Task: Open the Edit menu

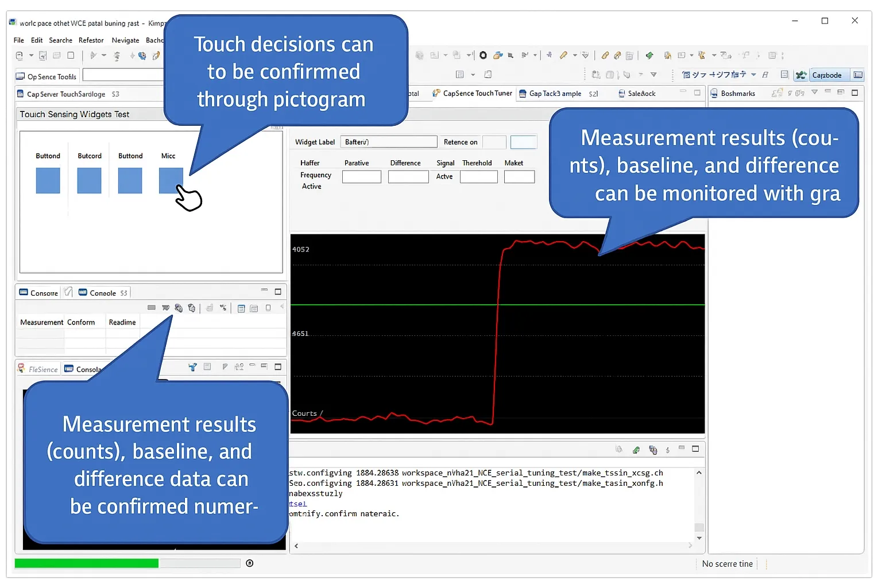Action: point(37,40)
